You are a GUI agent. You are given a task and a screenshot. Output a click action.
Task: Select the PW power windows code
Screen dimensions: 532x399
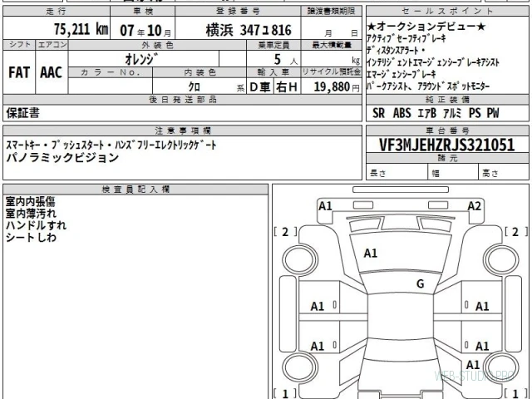point(493,113)
